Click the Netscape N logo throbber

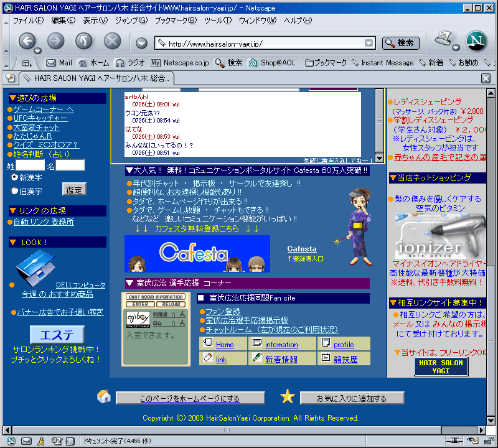click(x=476, y=41)
